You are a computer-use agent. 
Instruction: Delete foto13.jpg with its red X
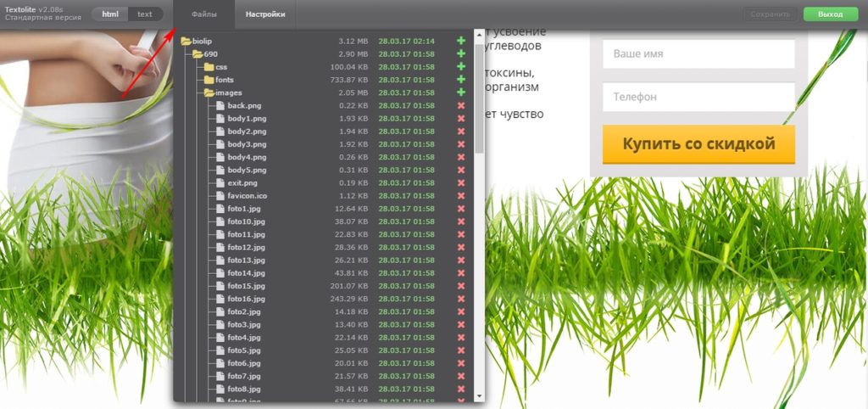click(x=460, y=260)
